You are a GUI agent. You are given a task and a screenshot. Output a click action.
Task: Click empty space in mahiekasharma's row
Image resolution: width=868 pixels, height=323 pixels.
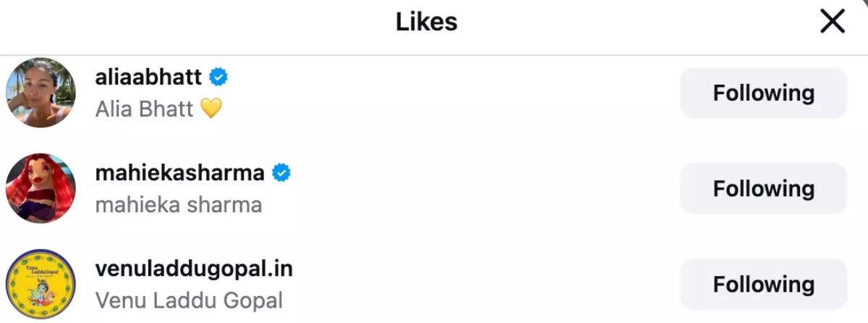[x=477, y=188]
